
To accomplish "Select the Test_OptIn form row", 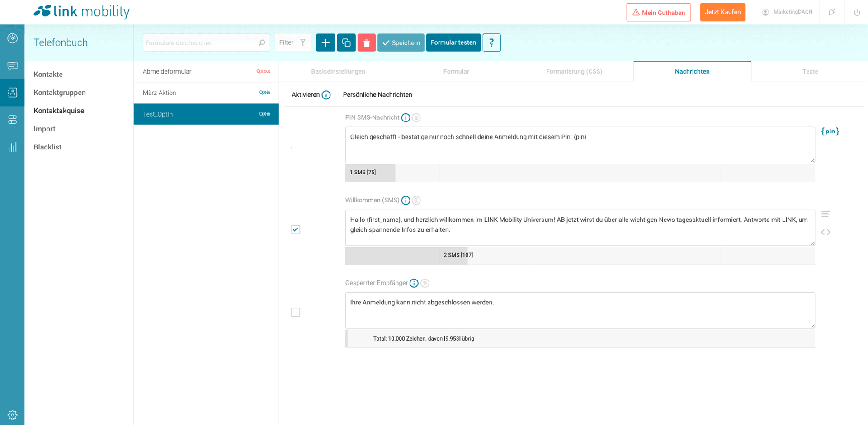I will click(206, 114).
